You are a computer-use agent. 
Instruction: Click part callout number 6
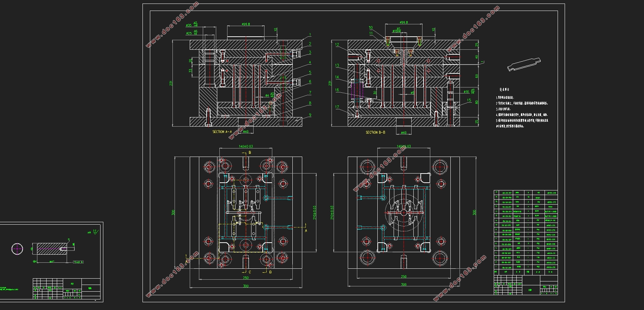[310, 81]
